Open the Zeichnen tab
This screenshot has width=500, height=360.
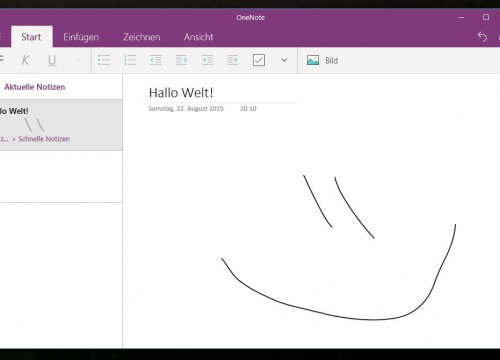(x=142, y=37)
